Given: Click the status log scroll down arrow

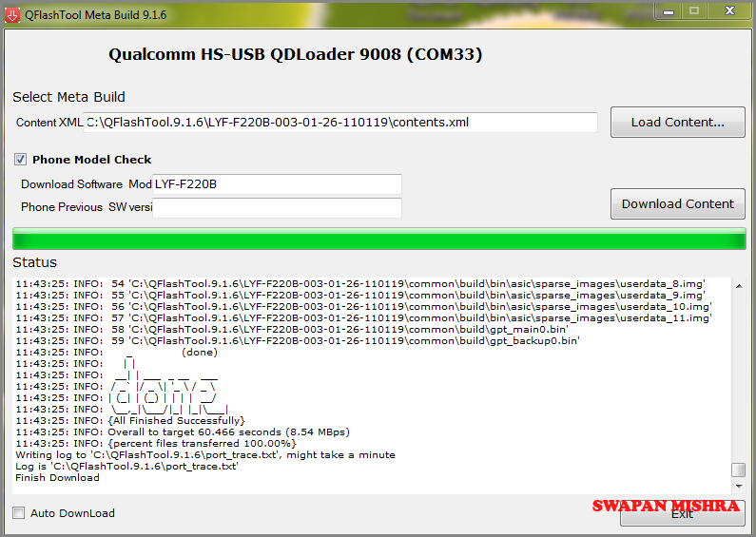Looking at the screenshot, I should click(739, 487).
